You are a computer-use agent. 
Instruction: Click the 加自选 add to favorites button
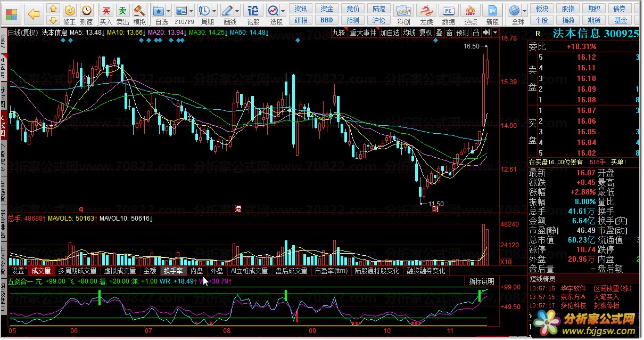pyautogui.click(x=390, y=32)
